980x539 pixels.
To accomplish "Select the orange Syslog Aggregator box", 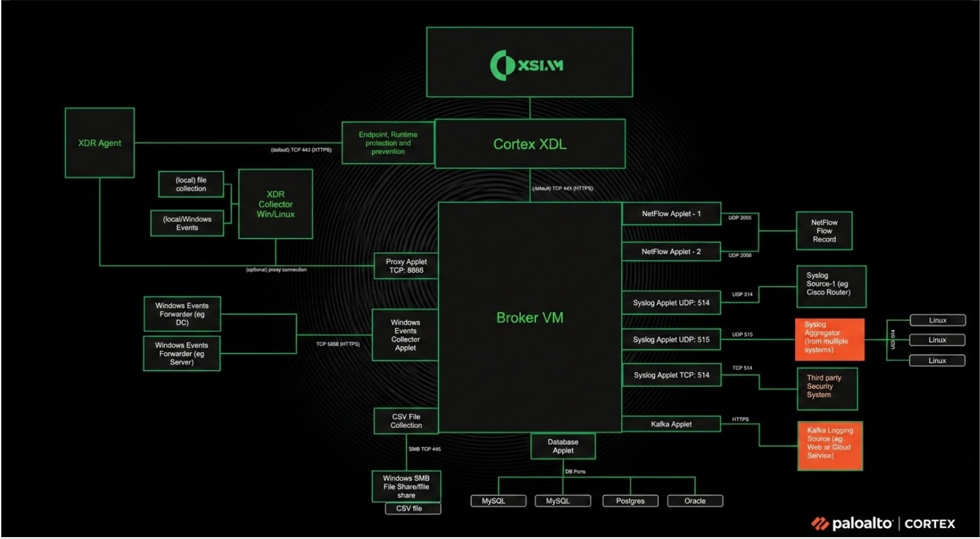I will coord(830,339).
